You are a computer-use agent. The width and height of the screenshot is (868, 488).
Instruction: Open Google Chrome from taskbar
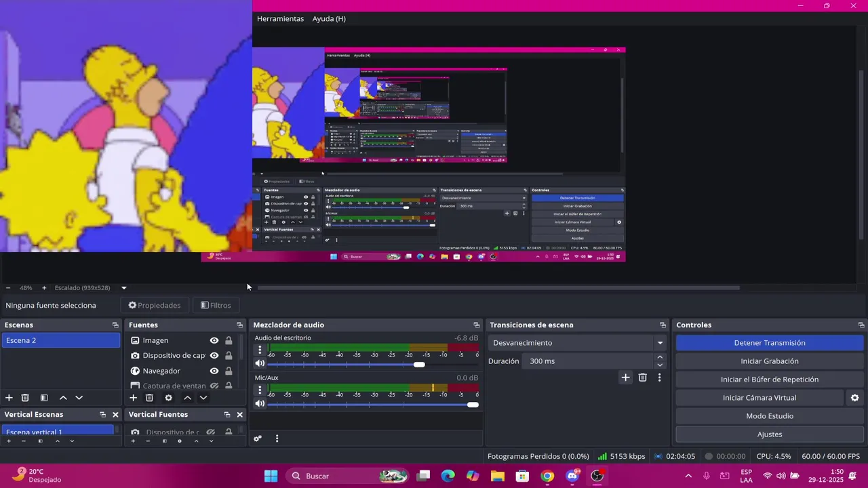(x=547, y=476)
